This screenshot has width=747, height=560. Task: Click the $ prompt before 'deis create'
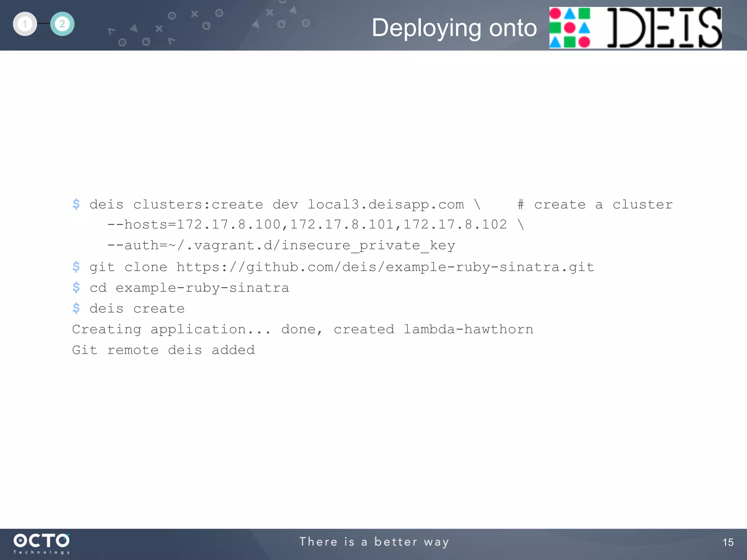coord(76,308)
